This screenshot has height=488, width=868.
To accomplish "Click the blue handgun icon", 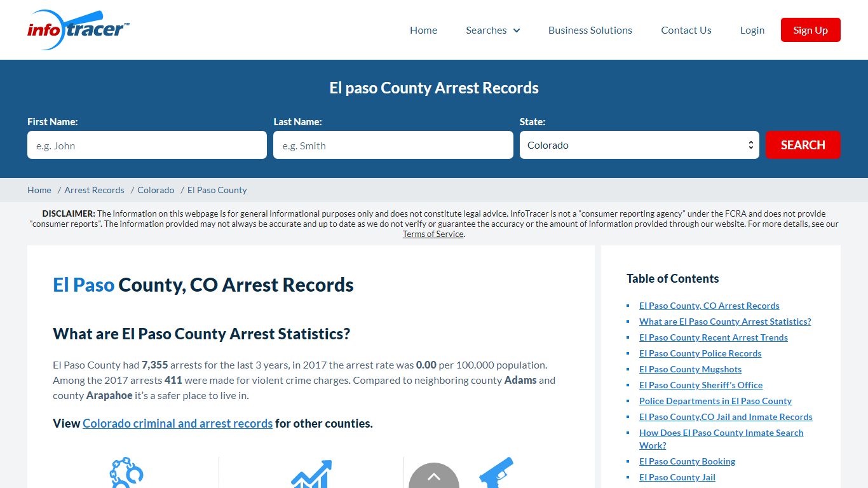I will pos(496,472).
